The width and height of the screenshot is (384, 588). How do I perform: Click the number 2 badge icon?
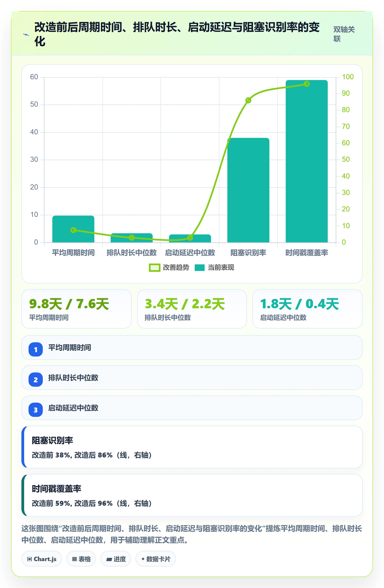point(36,380)
